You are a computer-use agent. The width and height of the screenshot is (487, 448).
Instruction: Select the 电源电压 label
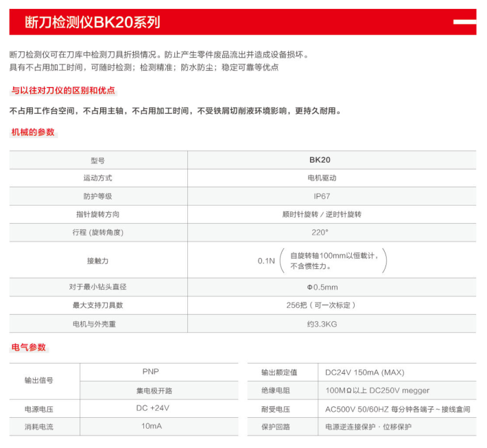(39, 409)
